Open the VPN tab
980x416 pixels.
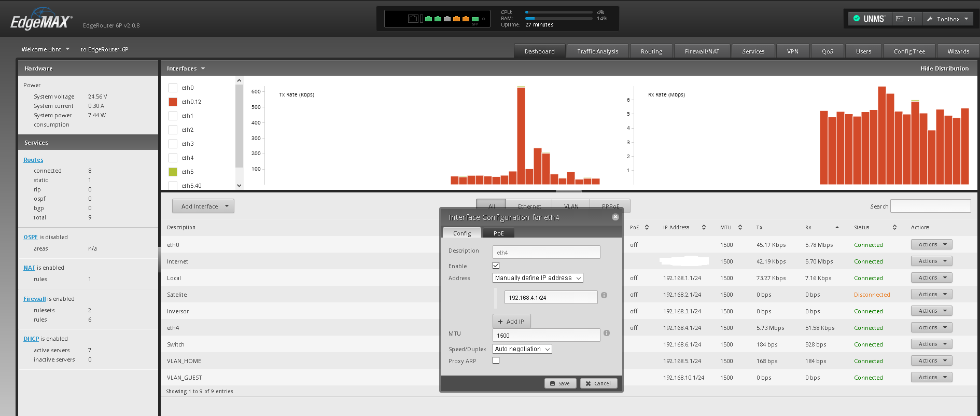pos(792,51)
